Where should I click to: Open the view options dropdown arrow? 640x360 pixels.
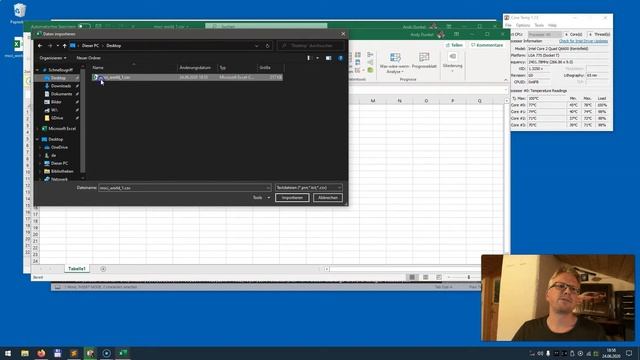coord(318,58)
